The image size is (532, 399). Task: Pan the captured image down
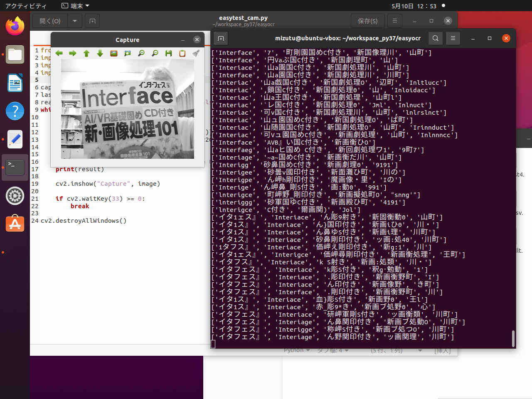pyautogui.click(x=100, y=53)
